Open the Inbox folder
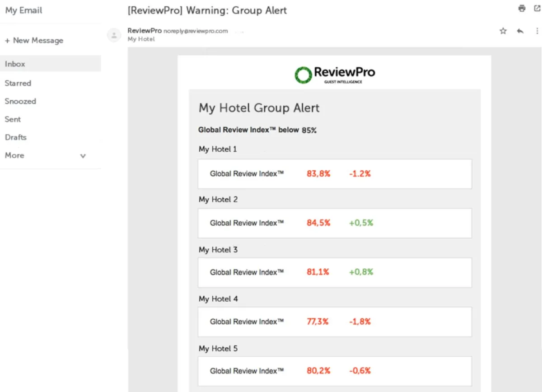Image resolution: width=542 pixels, height=392 pixels. (x=51, y=64)
